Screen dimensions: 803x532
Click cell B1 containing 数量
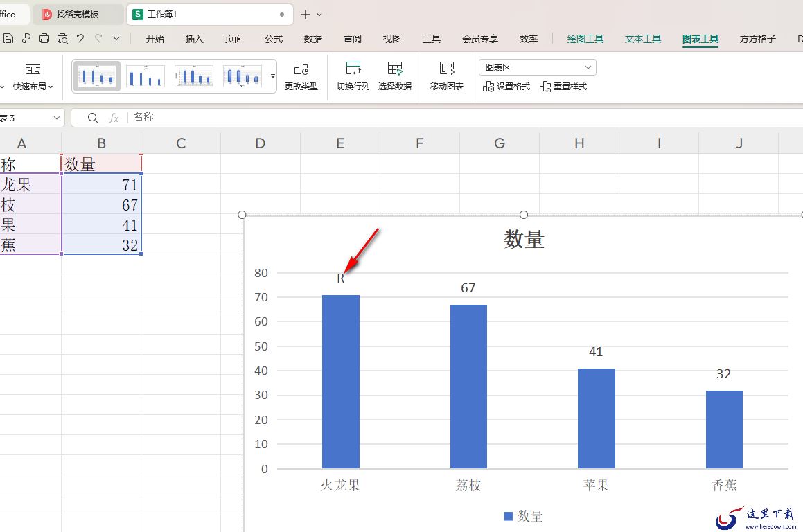(x=101, y=164)
